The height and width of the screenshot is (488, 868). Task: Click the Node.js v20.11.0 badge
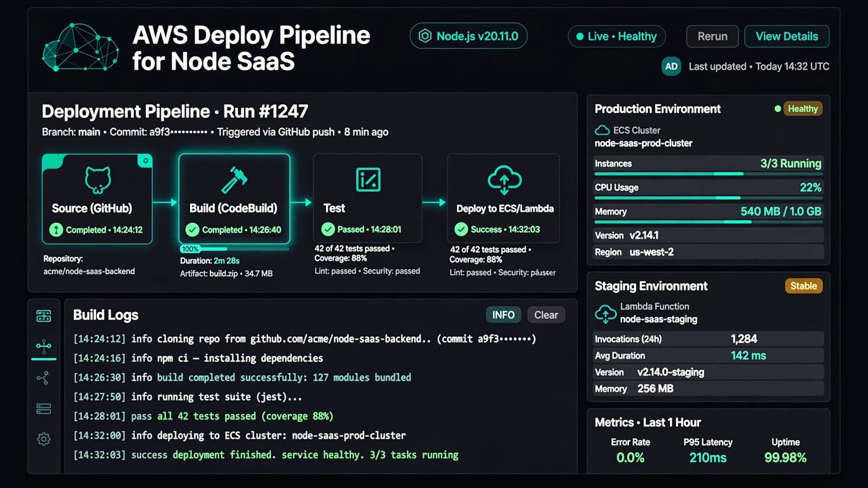coord(468,36)
